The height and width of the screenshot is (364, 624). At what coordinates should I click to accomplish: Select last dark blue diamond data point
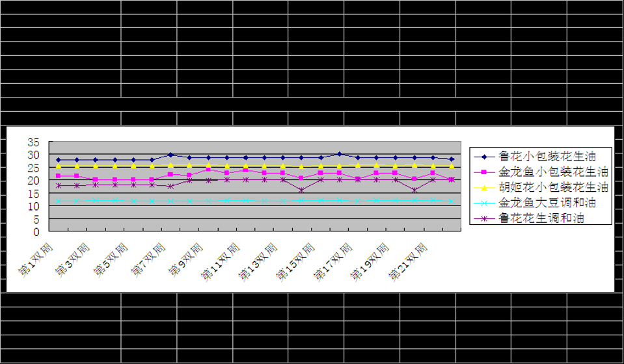(x=452, y=159)
